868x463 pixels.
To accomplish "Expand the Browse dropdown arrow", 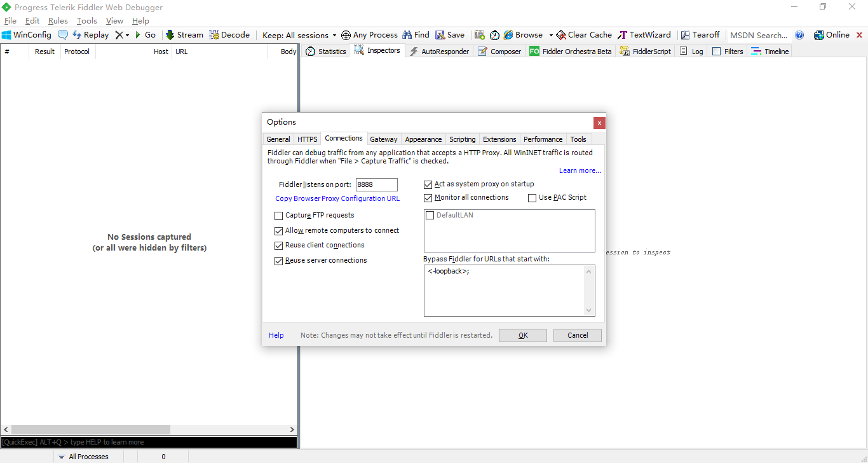I will point(551,36).
